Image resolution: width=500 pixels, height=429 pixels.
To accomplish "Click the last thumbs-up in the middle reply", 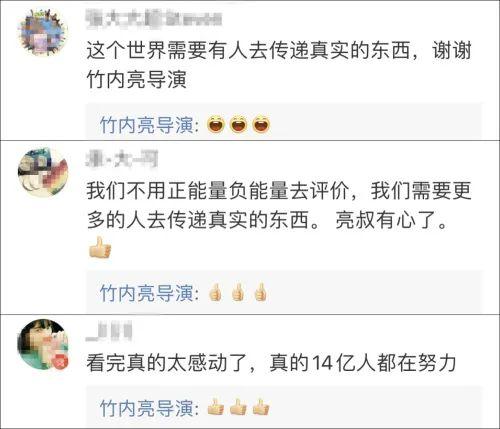I will pos(260,292).
